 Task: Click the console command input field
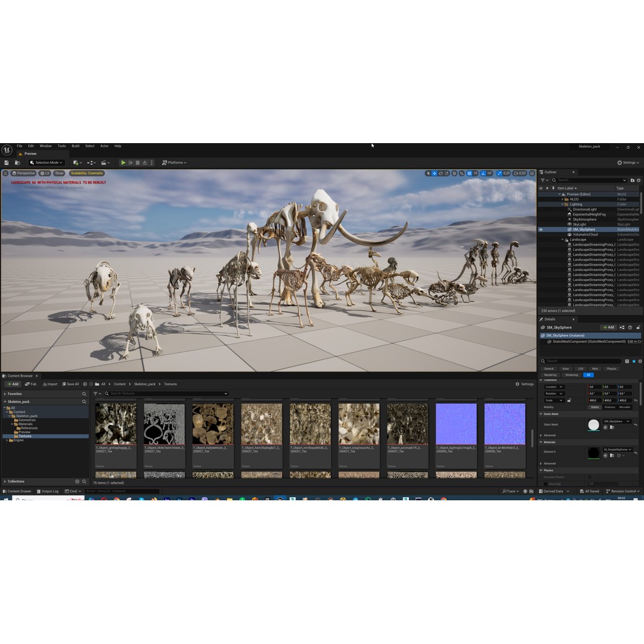[122, 491]
